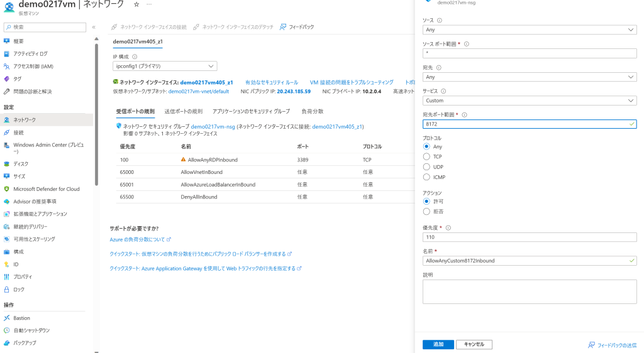Open Azure の負荷分散について help link
Image resolution: width=644 pixels, height=353 pixels.
pyautogui.click(x=140, y=239)
